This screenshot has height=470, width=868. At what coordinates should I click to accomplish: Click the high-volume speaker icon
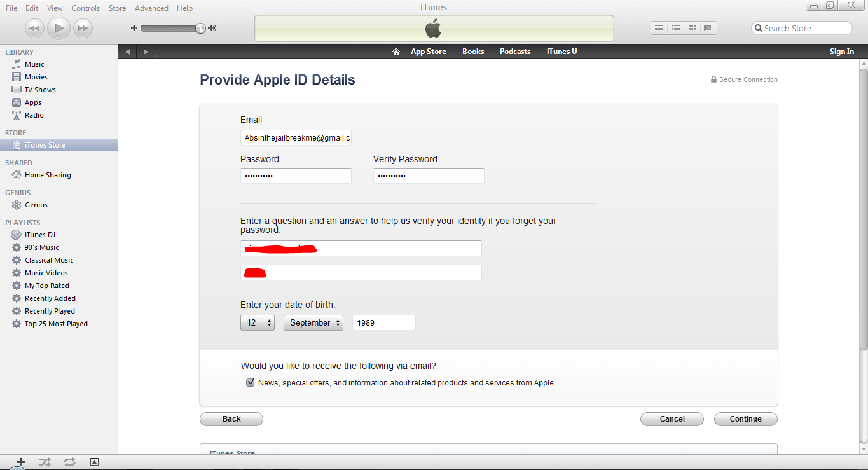tap(212, 28)
